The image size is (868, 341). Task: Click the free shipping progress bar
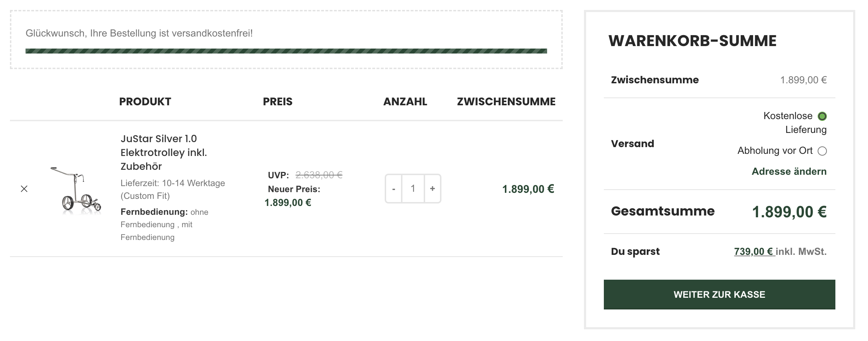286,51
